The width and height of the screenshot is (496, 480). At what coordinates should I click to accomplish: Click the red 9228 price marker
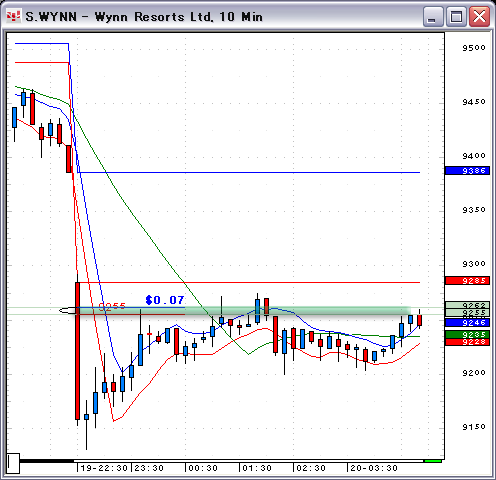pyautogui.click(x=467, y=342)
